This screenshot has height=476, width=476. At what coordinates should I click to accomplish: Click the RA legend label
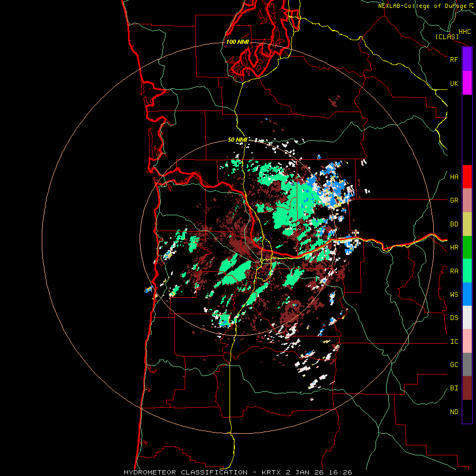[454, 271]
